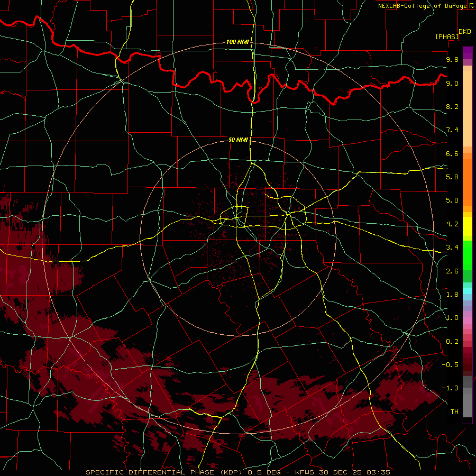Click the 50 NMI range ring label
This screenshot has height=476, width=476.
coord(238,140)
